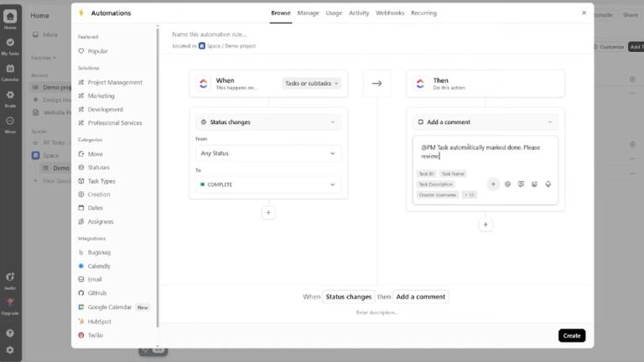Select HubSpot integration

coord(95,322)
